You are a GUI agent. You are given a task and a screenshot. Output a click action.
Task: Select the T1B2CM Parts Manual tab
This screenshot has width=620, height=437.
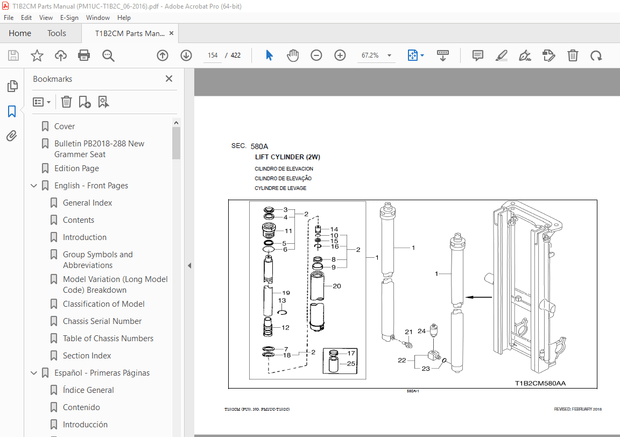(x=130, y=33)
